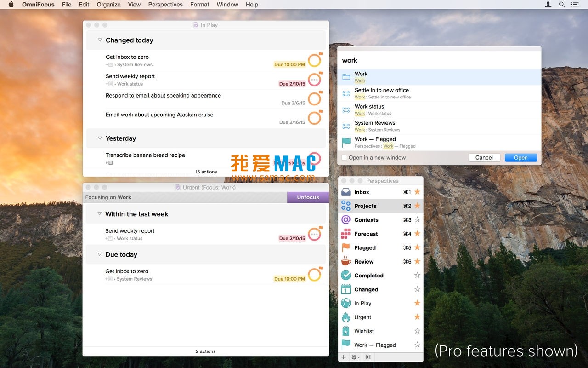Image resolution: width=588 pixels, height=368 pixels.
Task: Click the In Play perspective icon
Action: [x=346, y=303]
